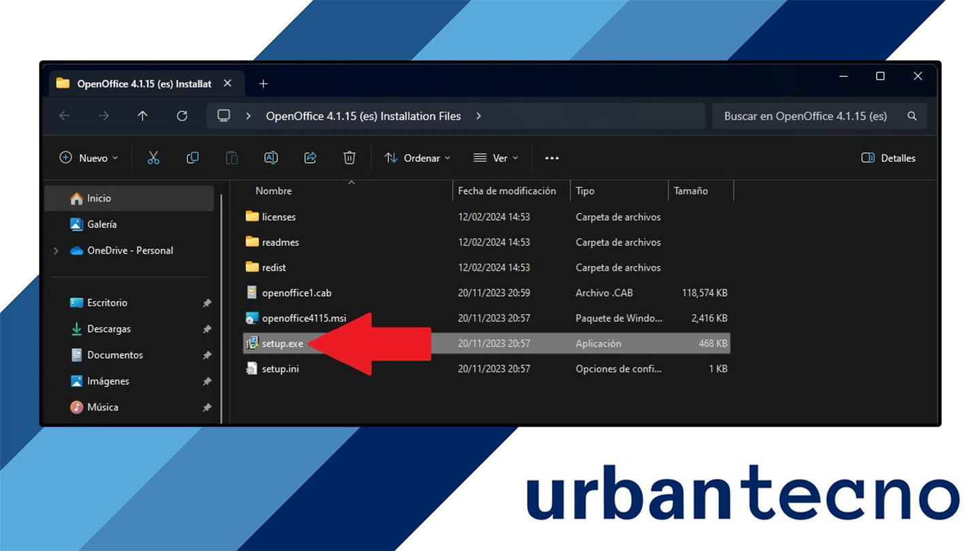
Task: Click the 'Aplicación' type cell
Action: [x=598, y=344]
